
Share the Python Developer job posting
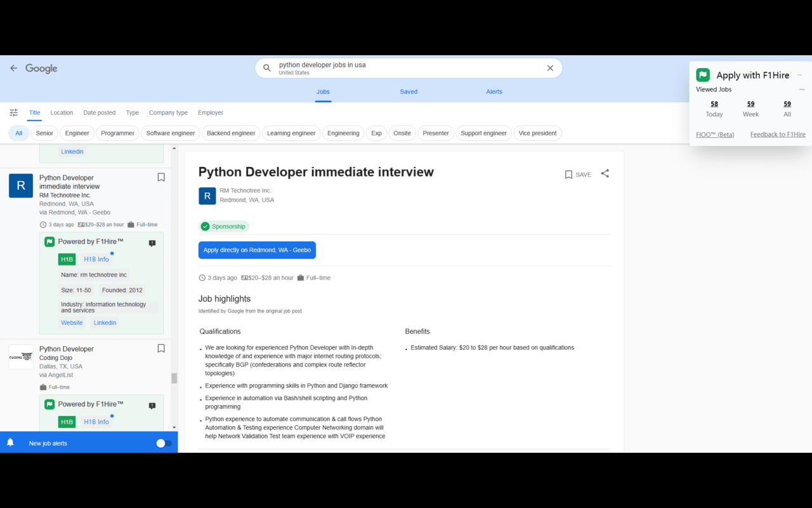[x=605, y=173]
